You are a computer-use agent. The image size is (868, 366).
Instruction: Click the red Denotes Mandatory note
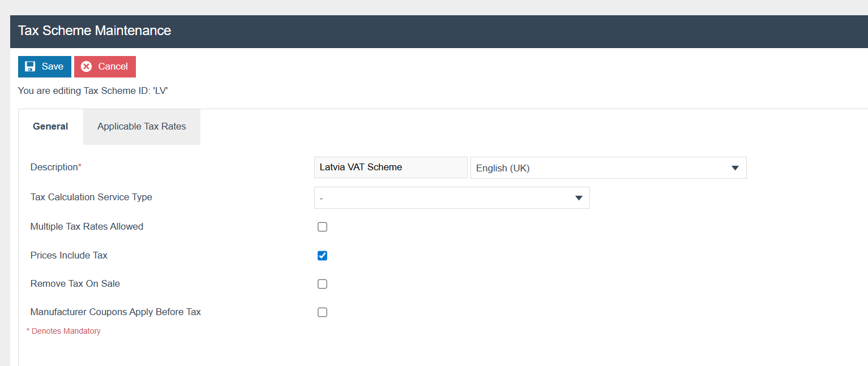(x=63, y=331)
